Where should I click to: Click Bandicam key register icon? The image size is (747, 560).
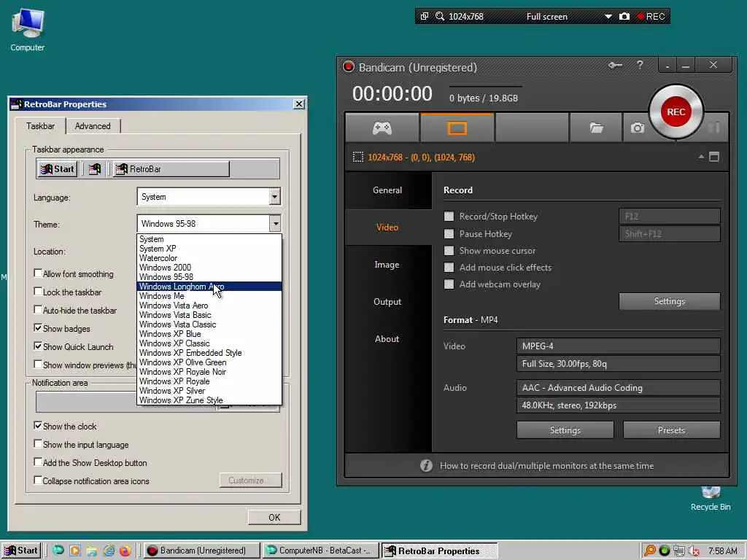click(x=615, y=65)
